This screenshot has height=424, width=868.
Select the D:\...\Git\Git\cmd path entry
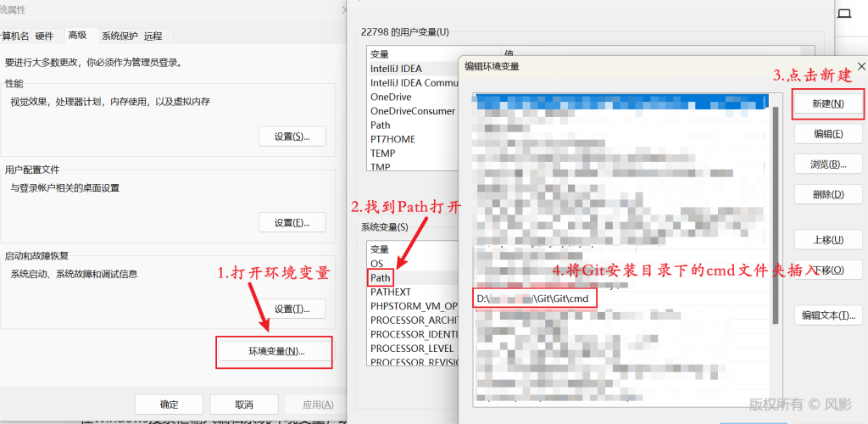[x=535, y=298]
